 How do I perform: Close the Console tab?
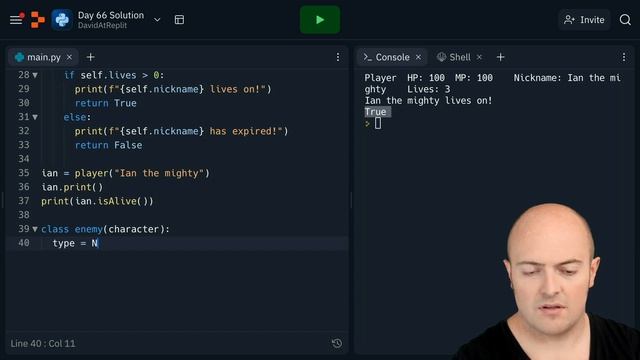(x=418, y=57)
